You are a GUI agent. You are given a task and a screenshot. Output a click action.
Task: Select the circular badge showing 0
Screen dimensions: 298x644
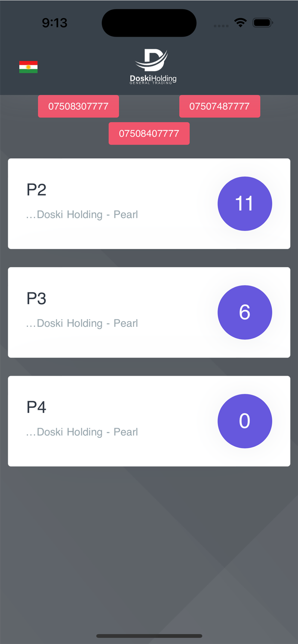pyautogui.click(x=245, y=421)
